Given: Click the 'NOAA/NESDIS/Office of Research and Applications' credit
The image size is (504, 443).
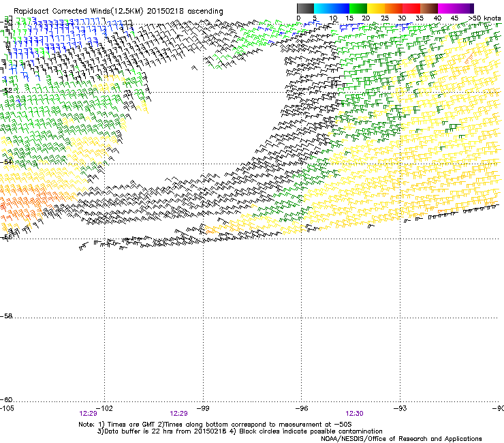Looking at the screenshot, I should (401, 439).
